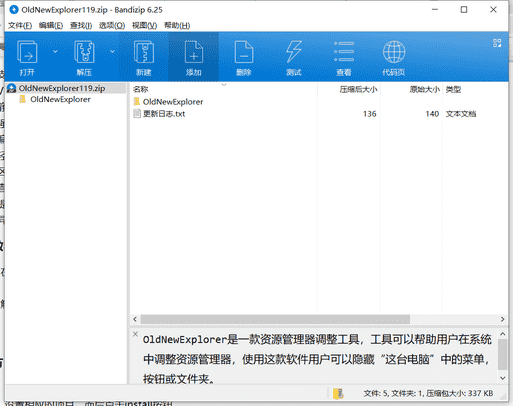Open the 帮助(H) menu

point(177,25)
